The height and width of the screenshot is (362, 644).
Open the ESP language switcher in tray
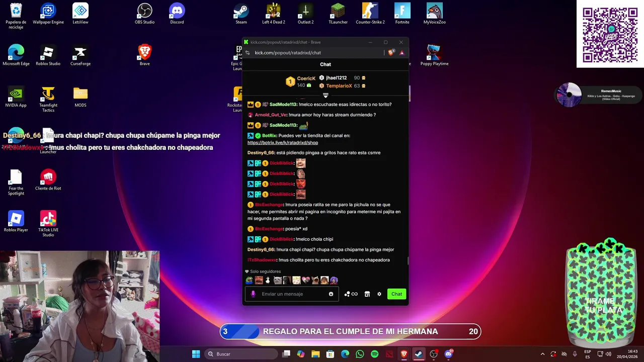588,354
